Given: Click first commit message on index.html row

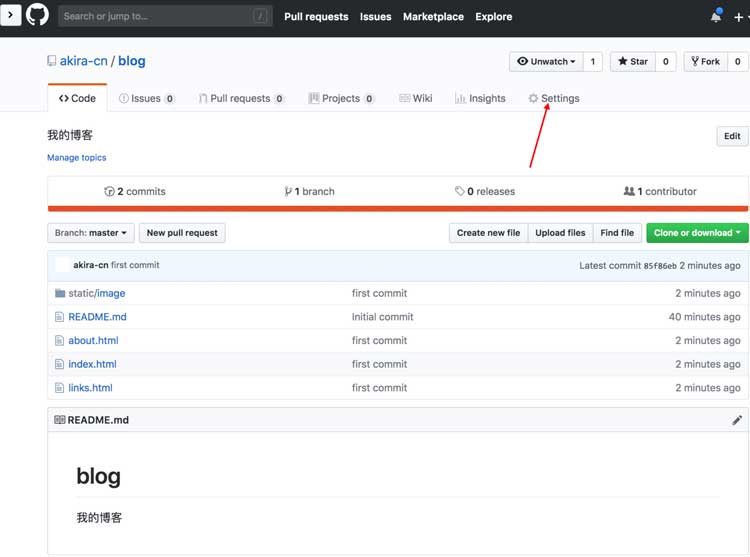Looking at the screenshot, I should click(379, 364).
